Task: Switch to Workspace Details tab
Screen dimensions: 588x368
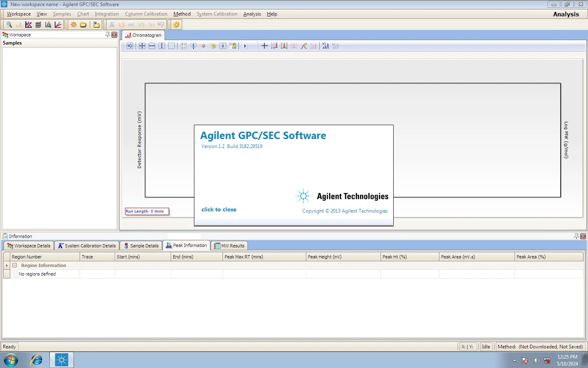Action: (x=29, y=246)
